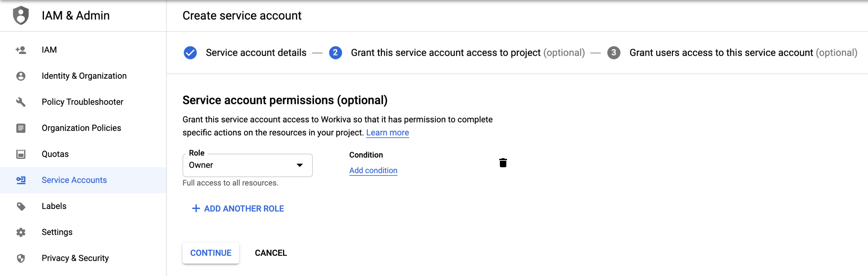Click the completed step checkmark icon
Viewport: 868px width, 276px height.
pyautogui.click(x=190, y=53)
